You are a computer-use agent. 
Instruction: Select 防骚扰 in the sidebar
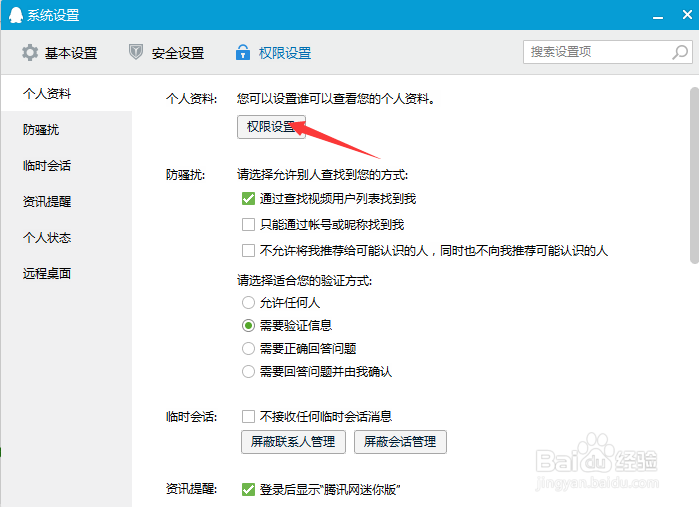pyautogui.click(x=66, y=130)
